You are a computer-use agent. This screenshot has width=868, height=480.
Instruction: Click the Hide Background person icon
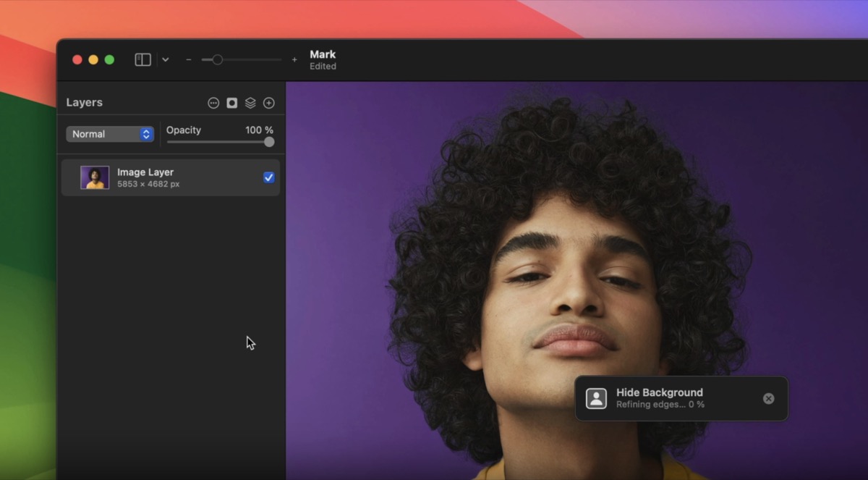[x=596, y=398]
